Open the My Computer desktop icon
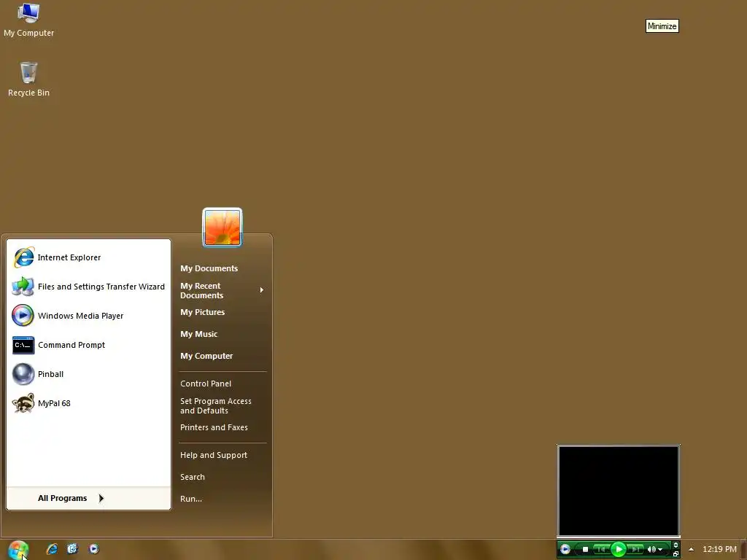Screen dimensions: 747x560 [28, 20]
